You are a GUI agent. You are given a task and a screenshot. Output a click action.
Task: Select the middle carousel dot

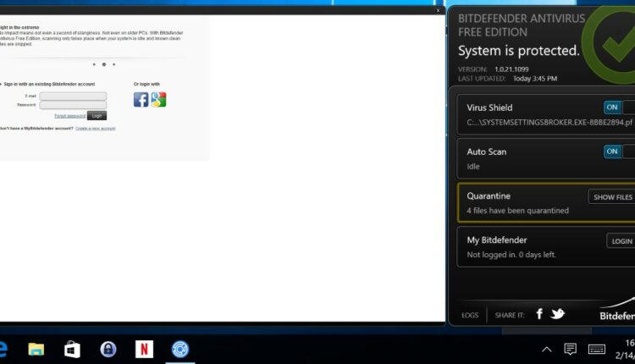[x=104, y=64]
